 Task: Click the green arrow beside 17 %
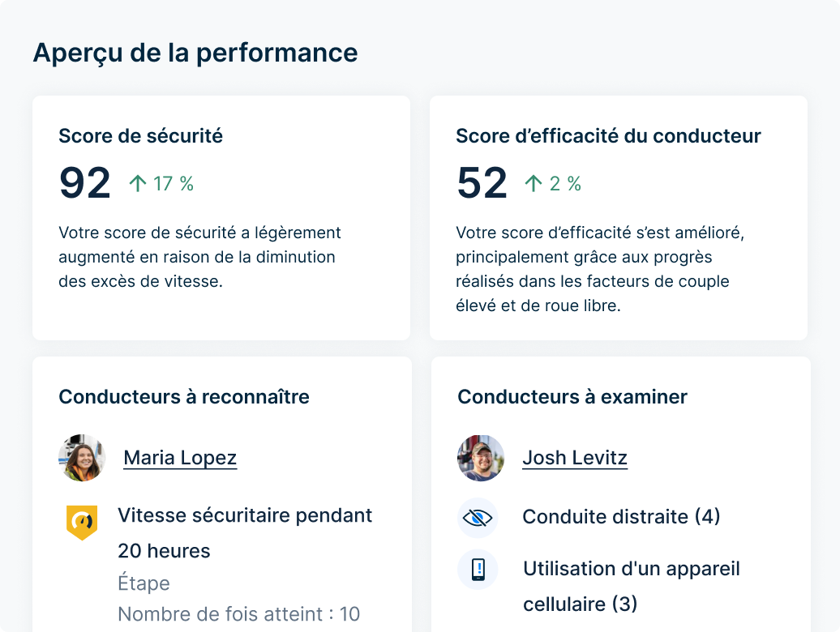tap(139, 183)
